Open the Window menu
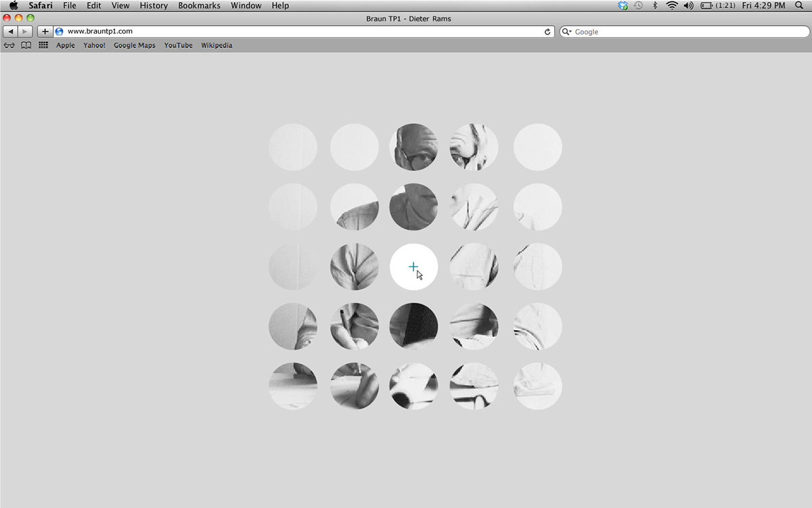 tap(246, 5)
